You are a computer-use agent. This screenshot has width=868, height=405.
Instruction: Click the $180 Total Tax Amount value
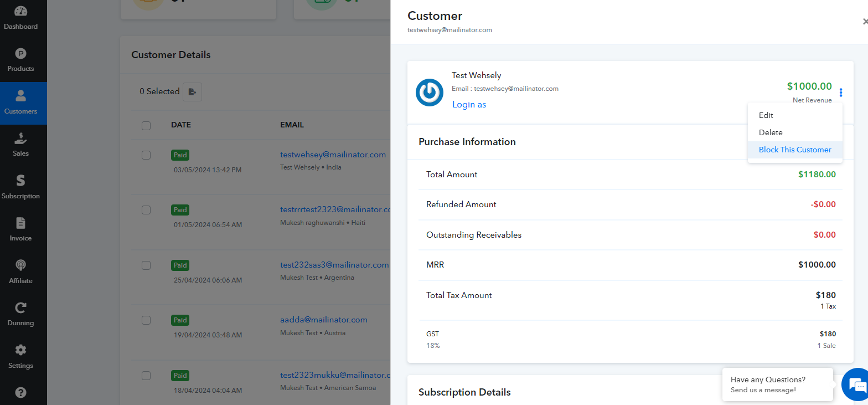[826, 295]
